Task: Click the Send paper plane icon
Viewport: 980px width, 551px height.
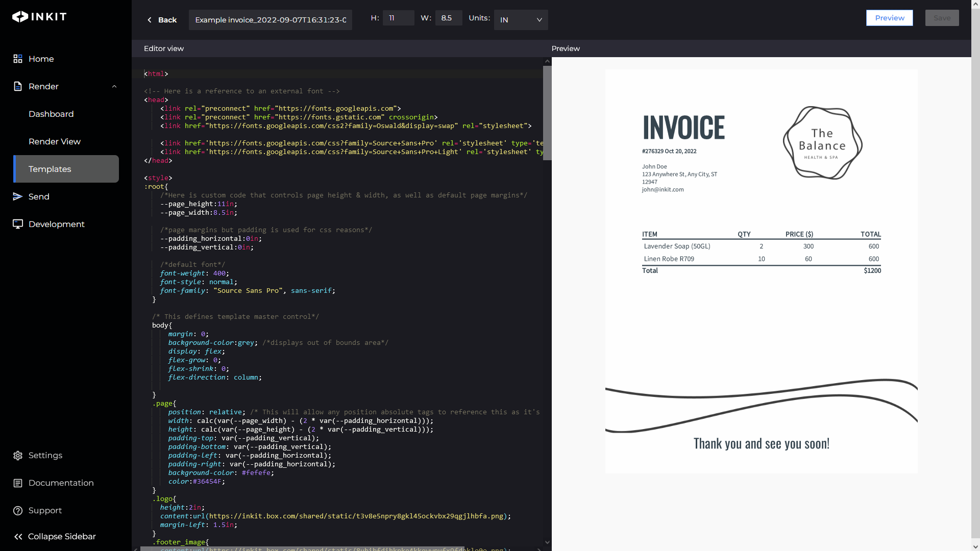Action: (18, 196)
